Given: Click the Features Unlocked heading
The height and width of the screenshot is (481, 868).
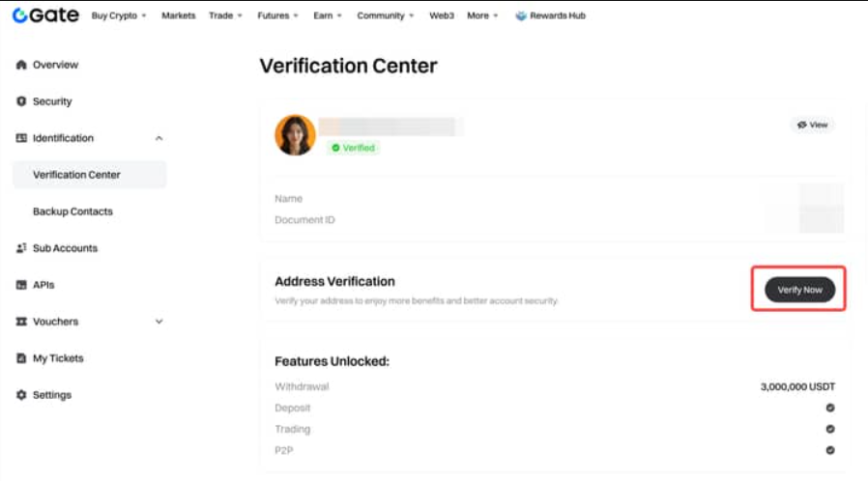Looking at the screenshot, I should [x=333, y=361].
